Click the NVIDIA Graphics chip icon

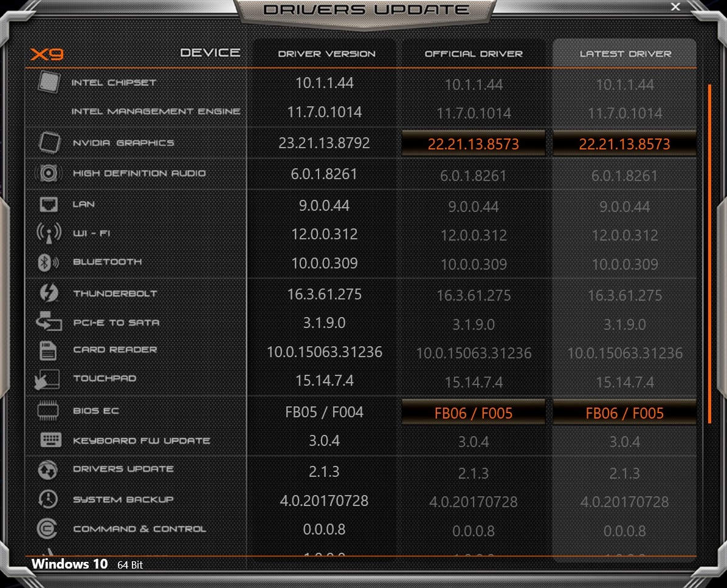click(x=49, y=142)
